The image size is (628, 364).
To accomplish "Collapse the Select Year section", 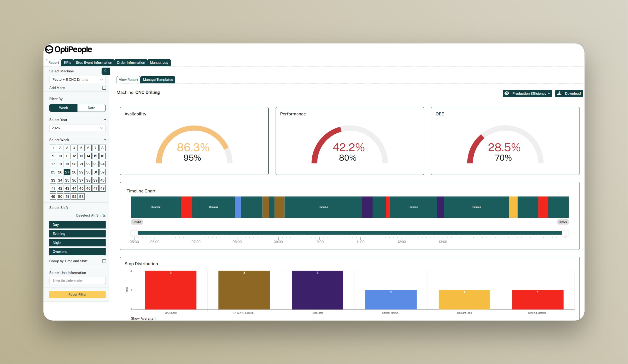I will 105,120.
